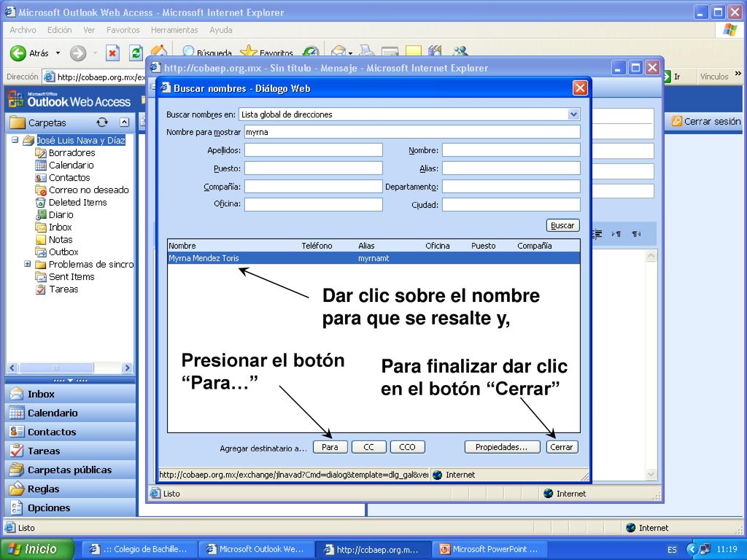Viewport: 747px width, 560px height.
Task: Click the Alias column header in results
Action: (366, 246)
